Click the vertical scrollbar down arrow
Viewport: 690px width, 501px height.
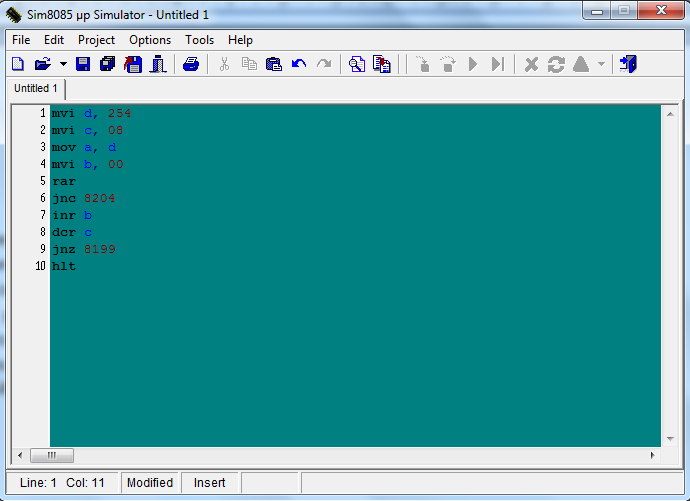point(670,439)
